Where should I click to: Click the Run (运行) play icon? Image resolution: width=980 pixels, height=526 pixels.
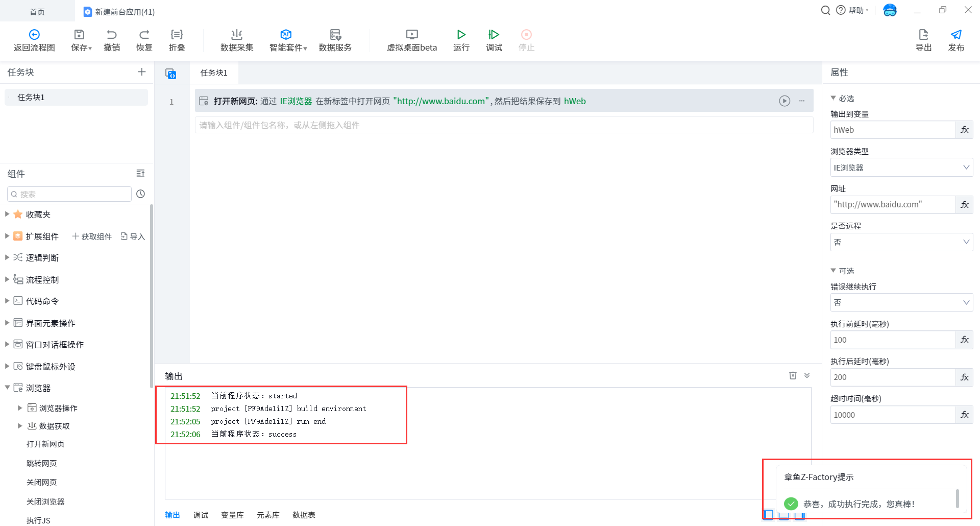coord(461,35)
